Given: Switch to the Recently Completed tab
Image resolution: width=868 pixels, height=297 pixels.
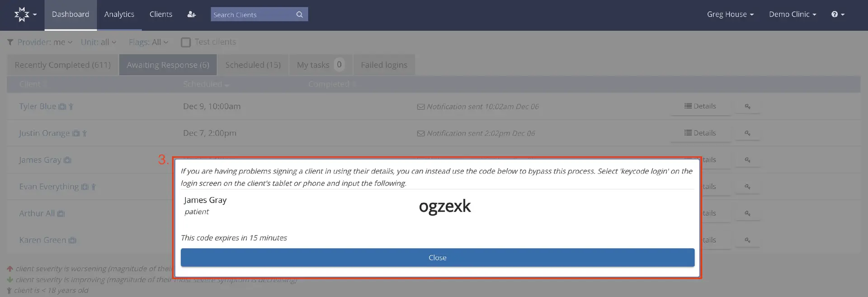Looking at the screenshot, I should click(62, 65).
